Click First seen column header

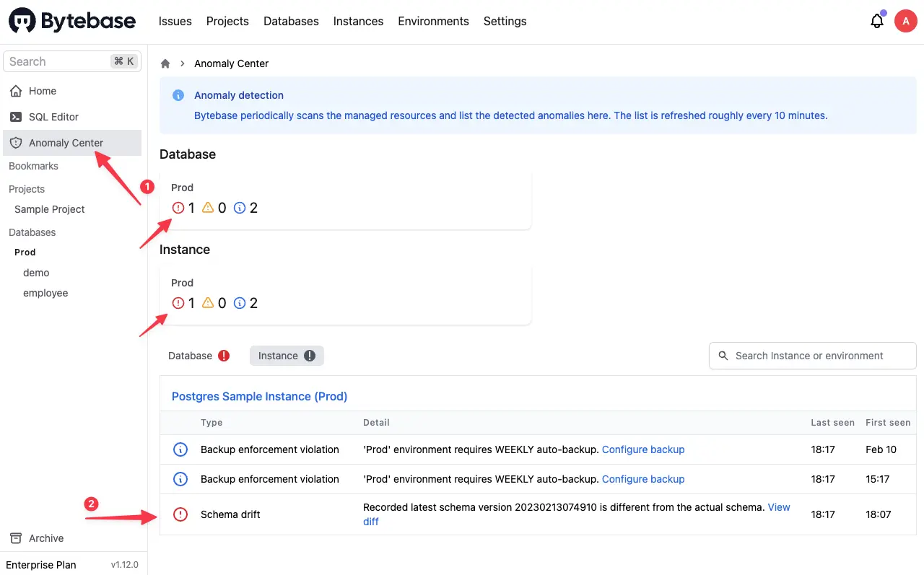pos(888,423)
